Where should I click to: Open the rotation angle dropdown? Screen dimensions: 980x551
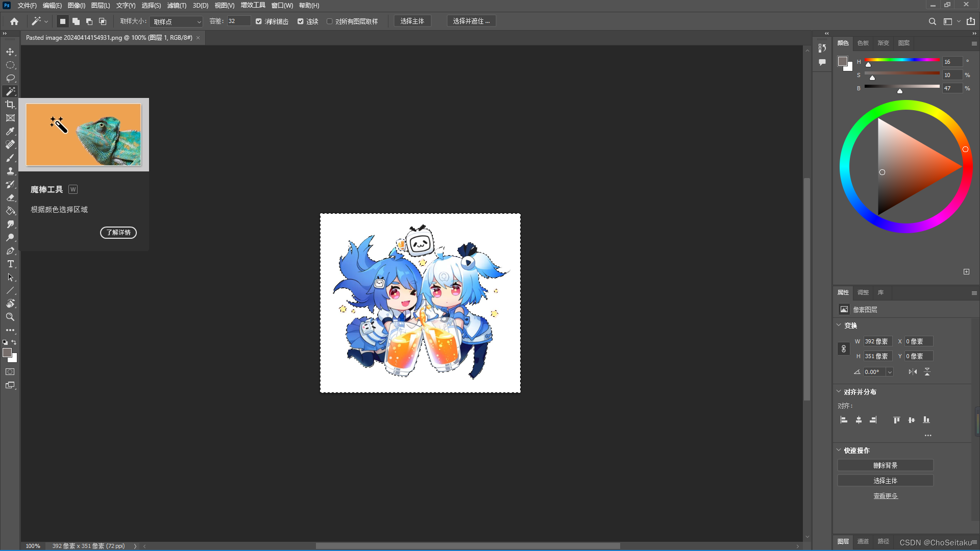890,372
